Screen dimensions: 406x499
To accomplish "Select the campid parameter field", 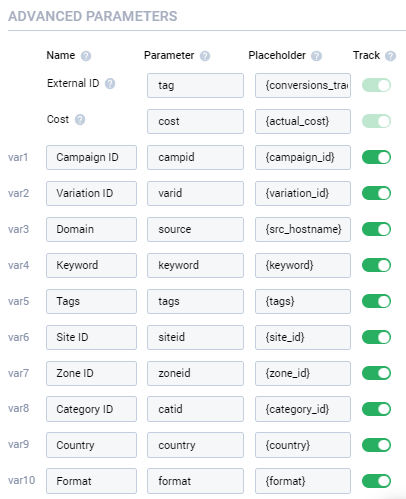I will (195, 157).
